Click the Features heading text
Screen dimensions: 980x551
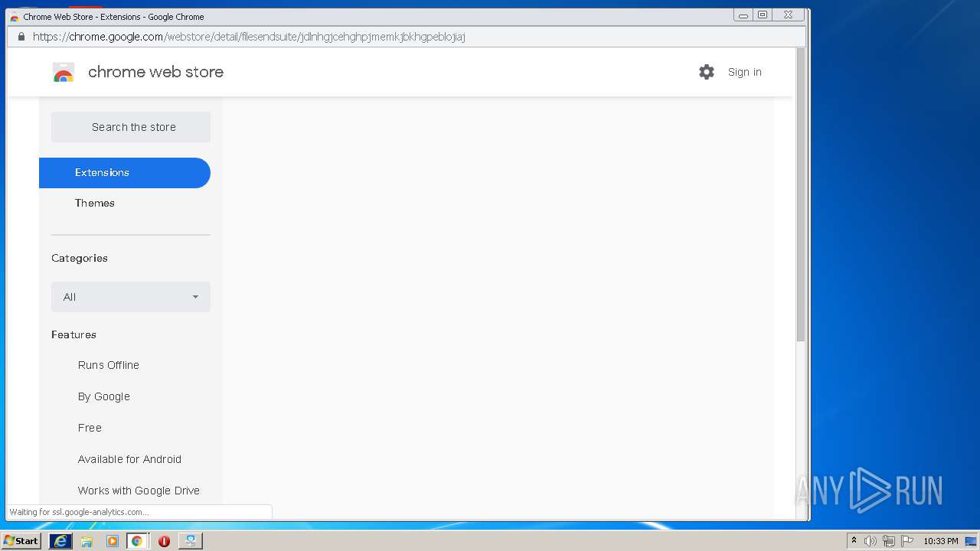(x=73, y=334)
